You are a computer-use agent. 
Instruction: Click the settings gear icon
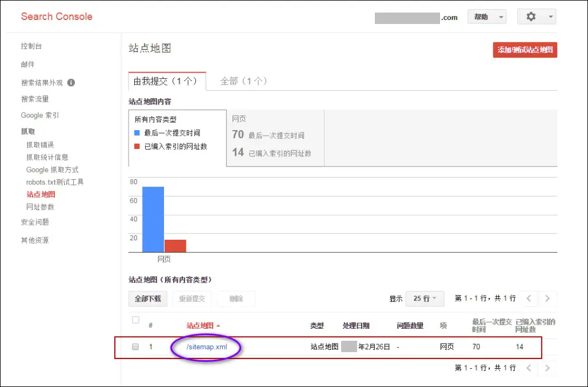click(x=531, y=17)
